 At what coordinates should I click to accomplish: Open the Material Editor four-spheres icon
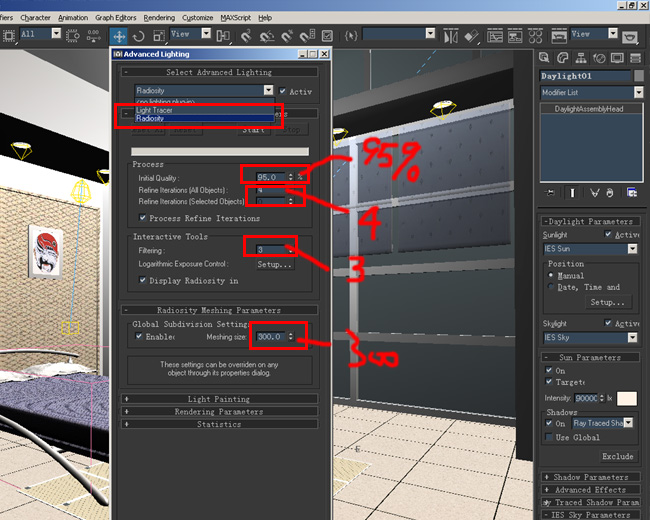[x=535, y=36]
